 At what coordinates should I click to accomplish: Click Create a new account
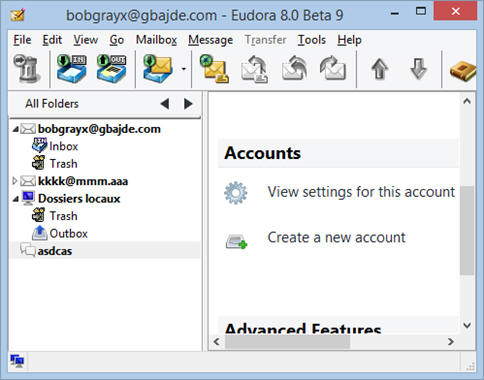click(336, 238)
